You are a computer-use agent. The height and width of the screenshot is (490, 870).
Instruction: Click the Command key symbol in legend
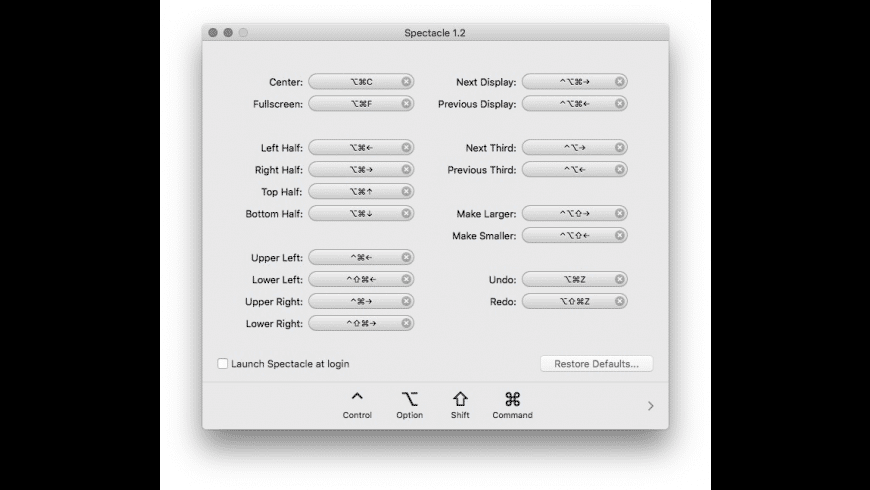point(512,399)
